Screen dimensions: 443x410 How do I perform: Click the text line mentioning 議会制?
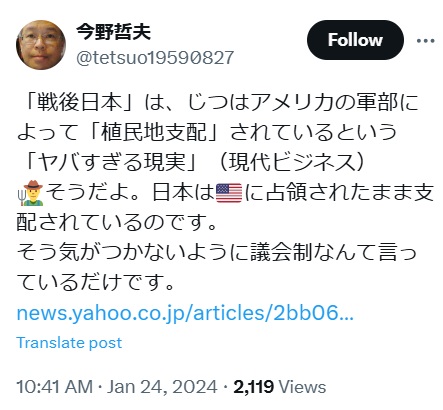(x=217, y=252)
